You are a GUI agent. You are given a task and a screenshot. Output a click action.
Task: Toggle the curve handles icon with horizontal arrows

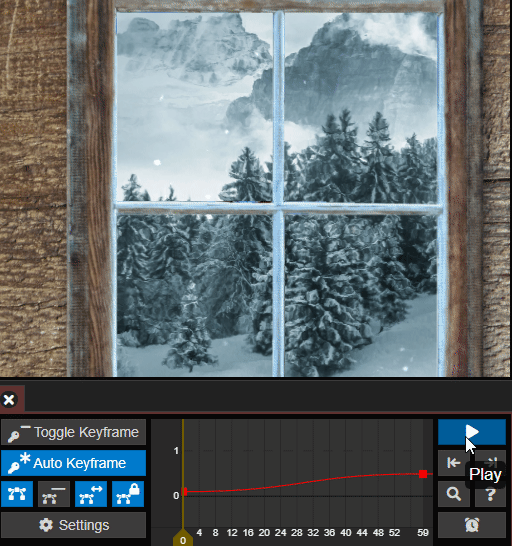91,494
